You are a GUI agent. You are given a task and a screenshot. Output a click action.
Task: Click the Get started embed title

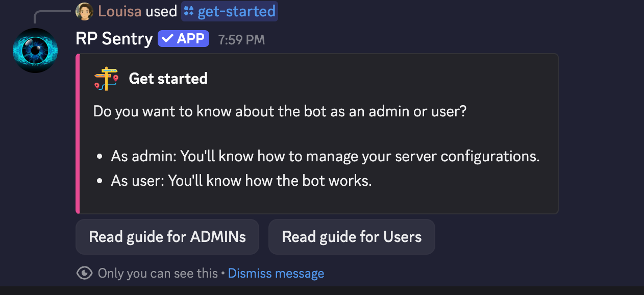coord(168,79)
